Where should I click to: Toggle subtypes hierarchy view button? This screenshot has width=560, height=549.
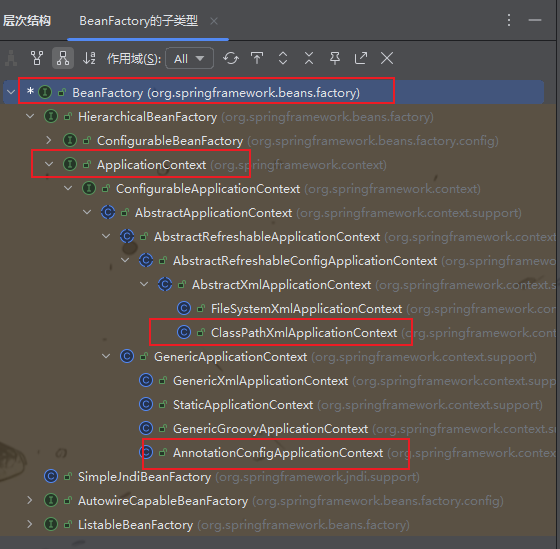click(x=63, y=58)
